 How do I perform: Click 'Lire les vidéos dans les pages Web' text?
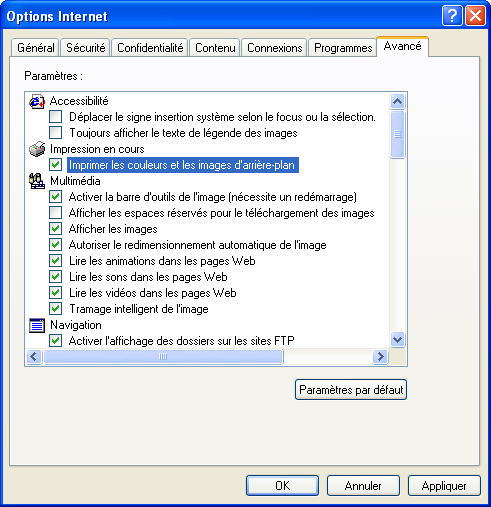tap(153, 293)
